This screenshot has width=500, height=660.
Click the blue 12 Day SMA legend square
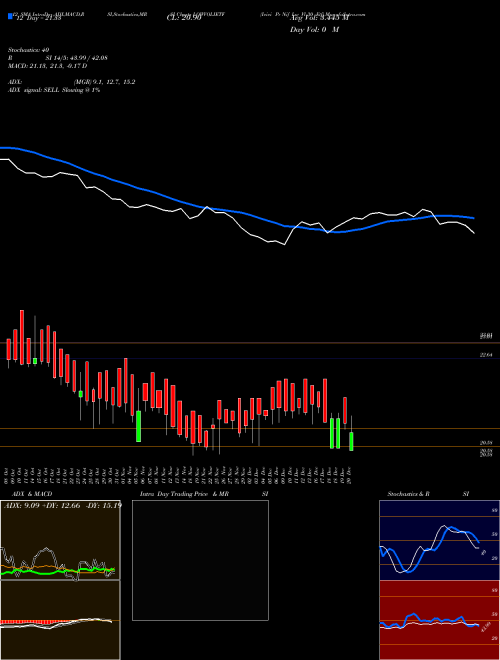click(x=10, y=16)
